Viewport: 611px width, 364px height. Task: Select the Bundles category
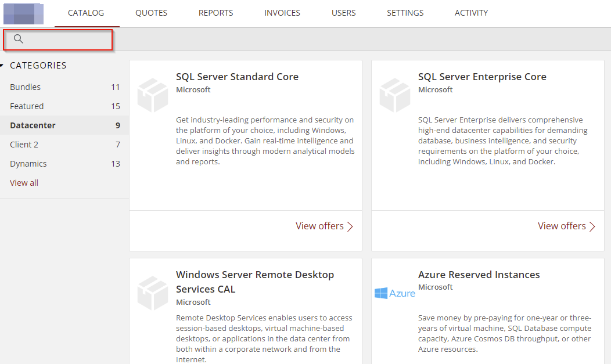click(64, 87)
